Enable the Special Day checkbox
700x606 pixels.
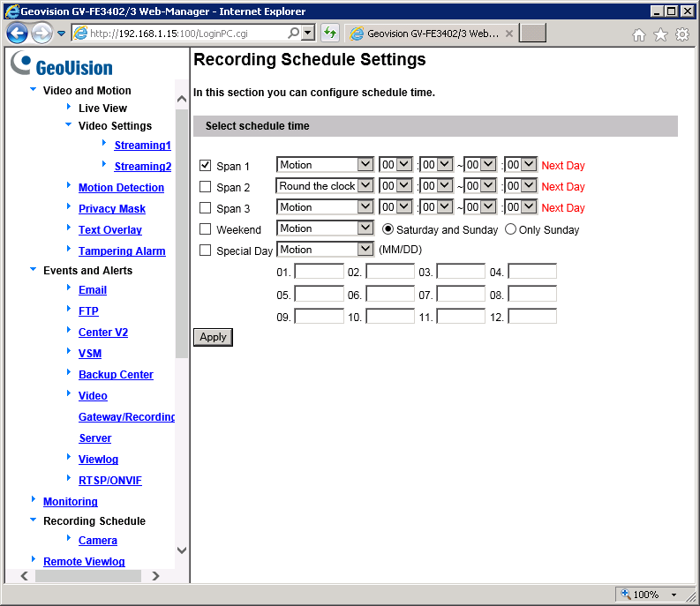tap(205, 250)
